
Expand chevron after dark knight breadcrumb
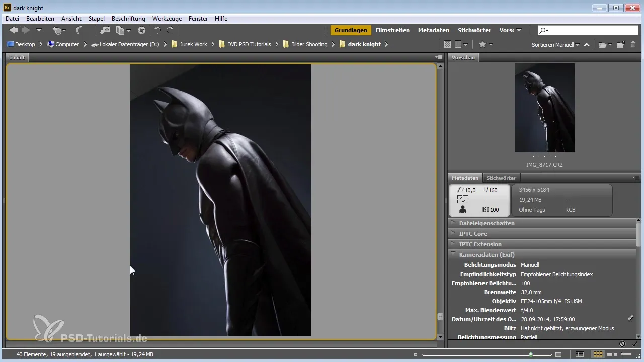[386, 44]
